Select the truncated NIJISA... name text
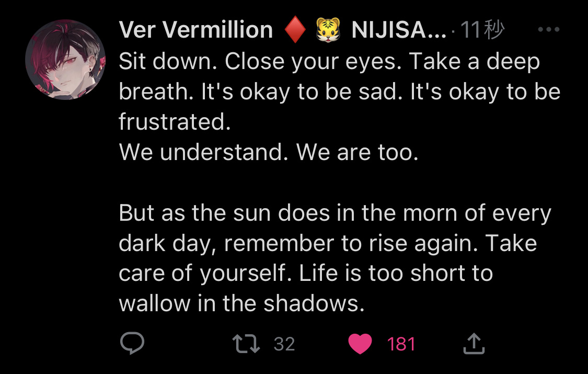Image resolution: width=588 pixels, height=374 pixels. pyautogui.click(x=399, y=30)
